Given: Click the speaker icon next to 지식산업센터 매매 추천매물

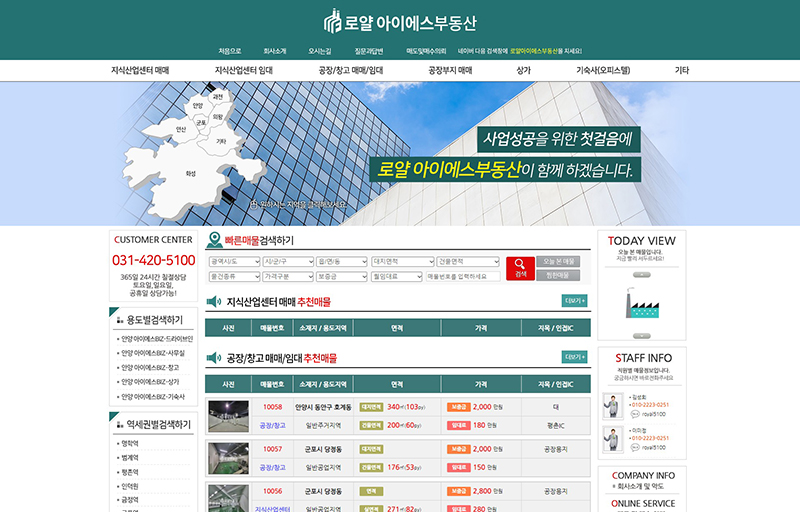Looking at the screenshot, I should pos(213,302).
